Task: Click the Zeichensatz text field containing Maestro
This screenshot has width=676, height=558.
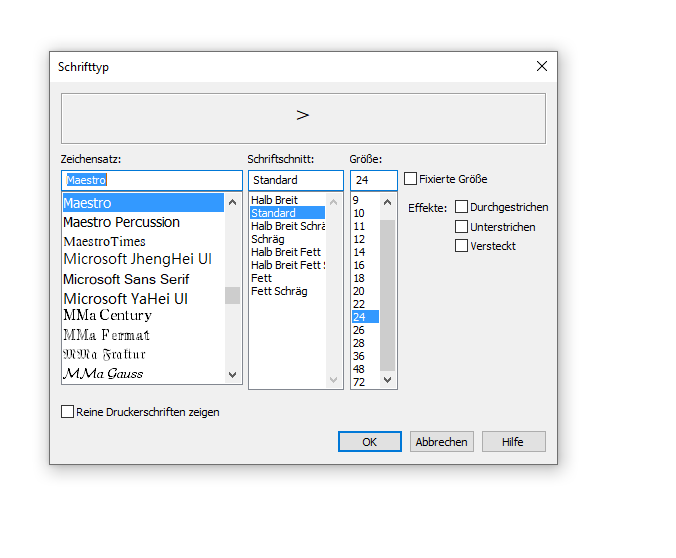Action: tap(152, 180)
